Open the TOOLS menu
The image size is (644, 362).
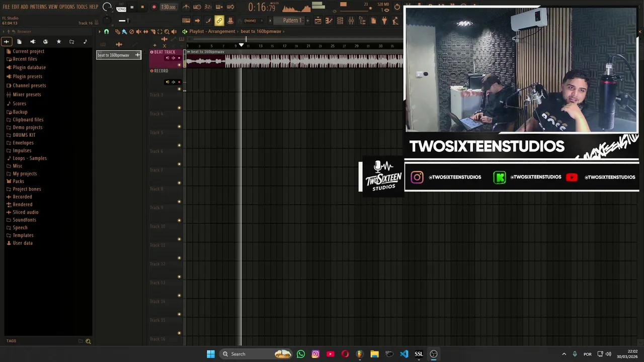[82, 7]
